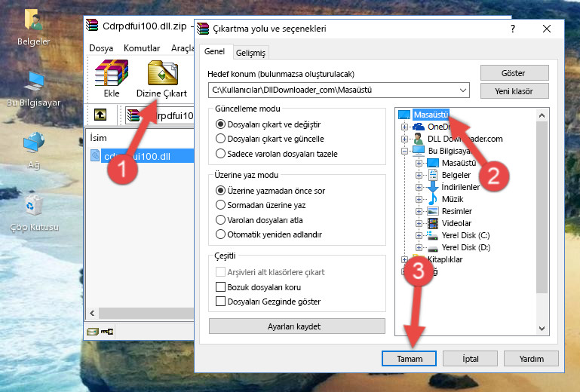Select the Resimler picture icon in tree
Screen dimensions: 580x392
point(432,211)
